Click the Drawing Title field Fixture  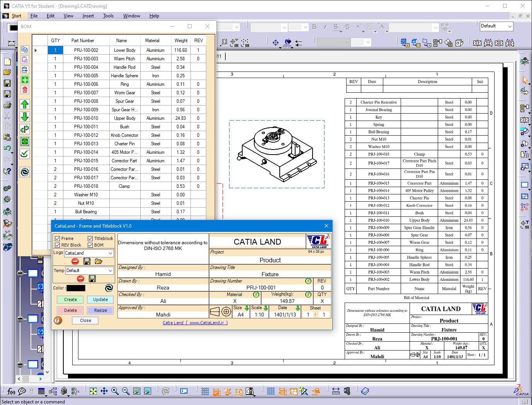pyautogui.click(x=270, y=274)
